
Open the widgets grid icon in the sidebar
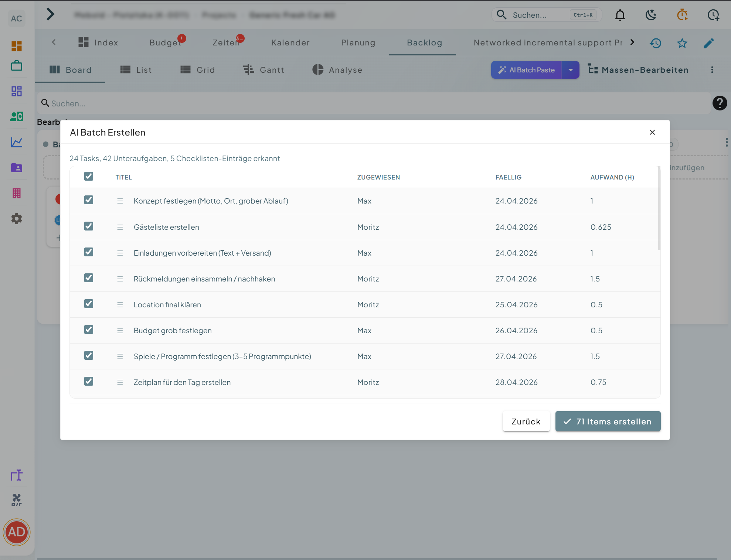[17, 91]
